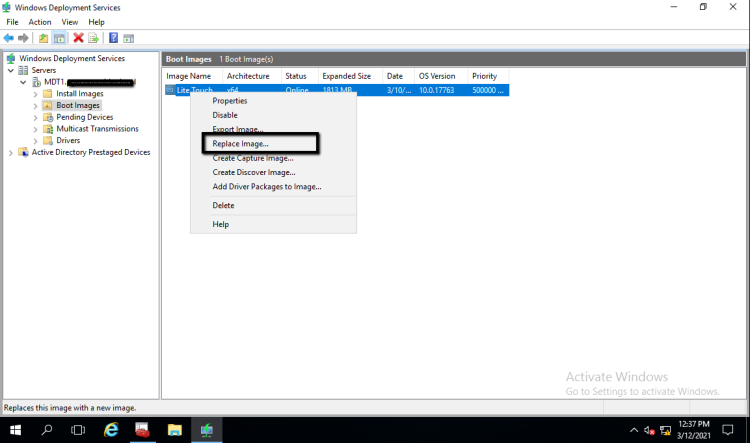Choose Replace Image... from the context menu
Screen dimensions: 750x443
[x=240, y=144]
